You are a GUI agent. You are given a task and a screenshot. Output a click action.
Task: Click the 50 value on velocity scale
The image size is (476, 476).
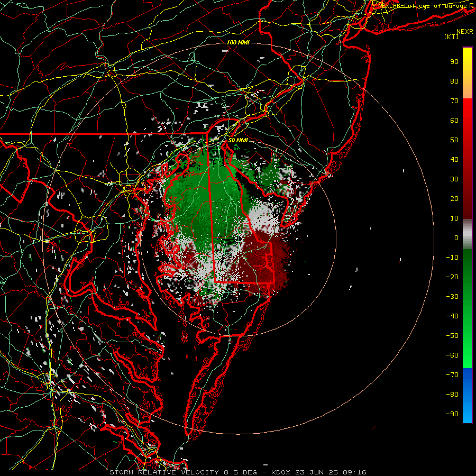pos(454,140)
